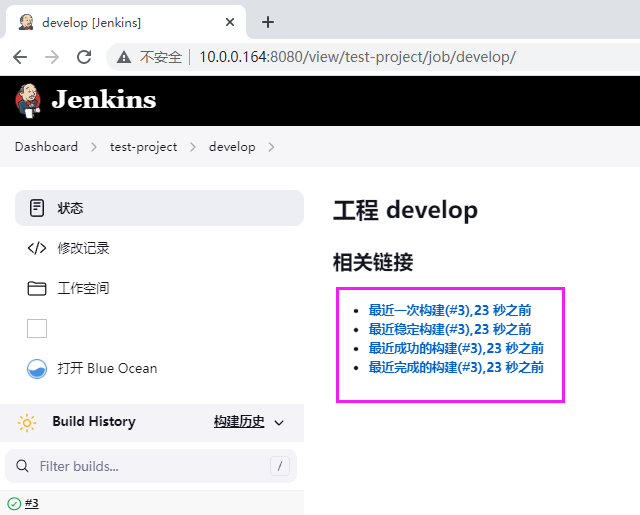Open the Dashboard breadcrumb
This screenshot has height=515, width=640.
(46, 147)
